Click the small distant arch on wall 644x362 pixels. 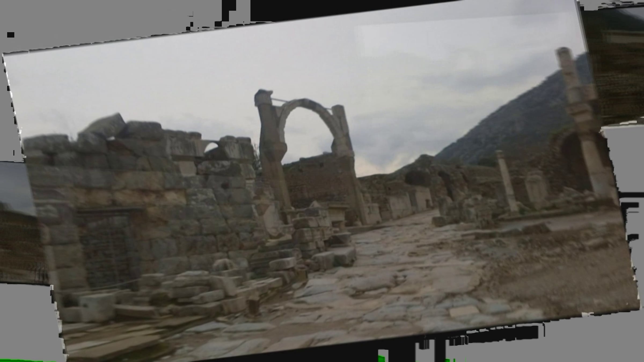tap(211, 147)
